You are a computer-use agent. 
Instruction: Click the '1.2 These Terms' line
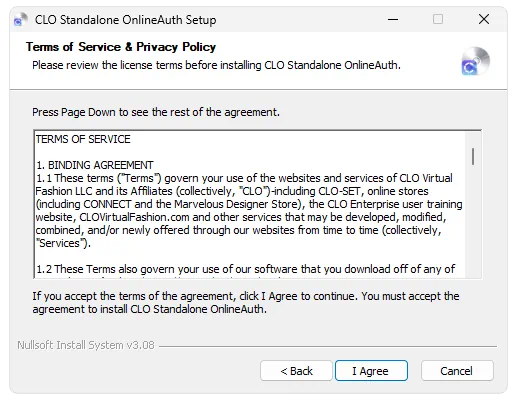coord(245,269)
